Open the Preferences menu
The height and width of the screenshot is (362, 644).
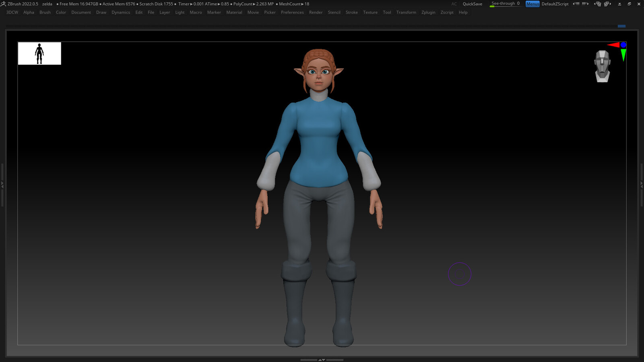tap(292, 12)
